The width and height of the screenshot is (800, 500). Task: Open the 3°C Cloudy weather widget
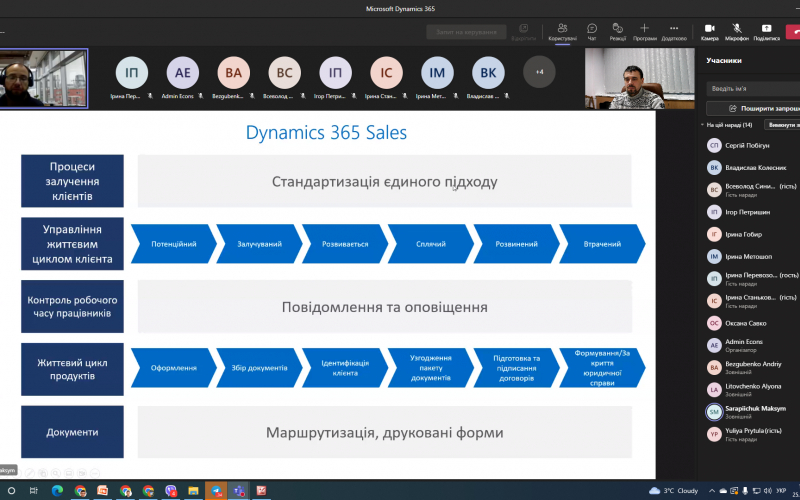673,491
